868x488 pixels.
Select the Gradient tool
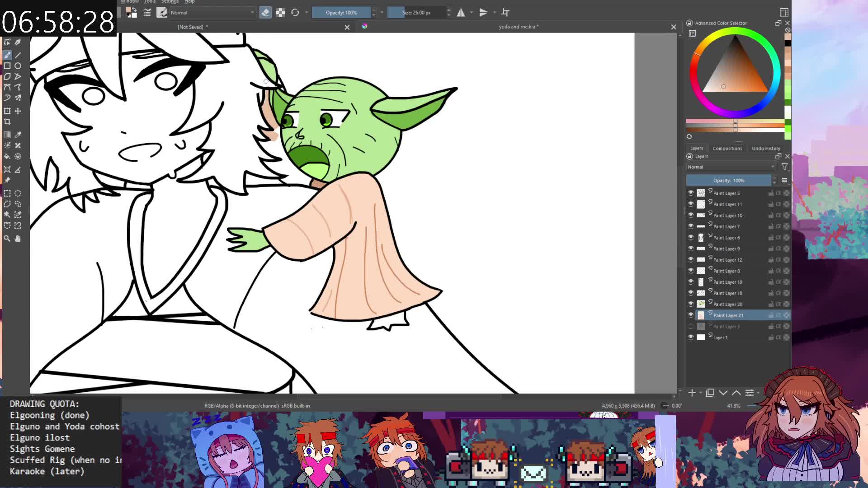(x=7, y=135)
